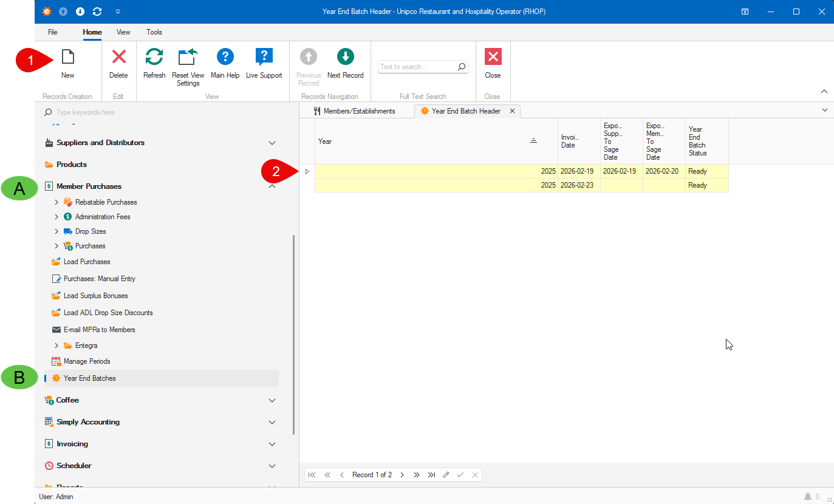Screen dimensions: 834x504
Task: Open Live Support chat icon
Action: (264, 58)
